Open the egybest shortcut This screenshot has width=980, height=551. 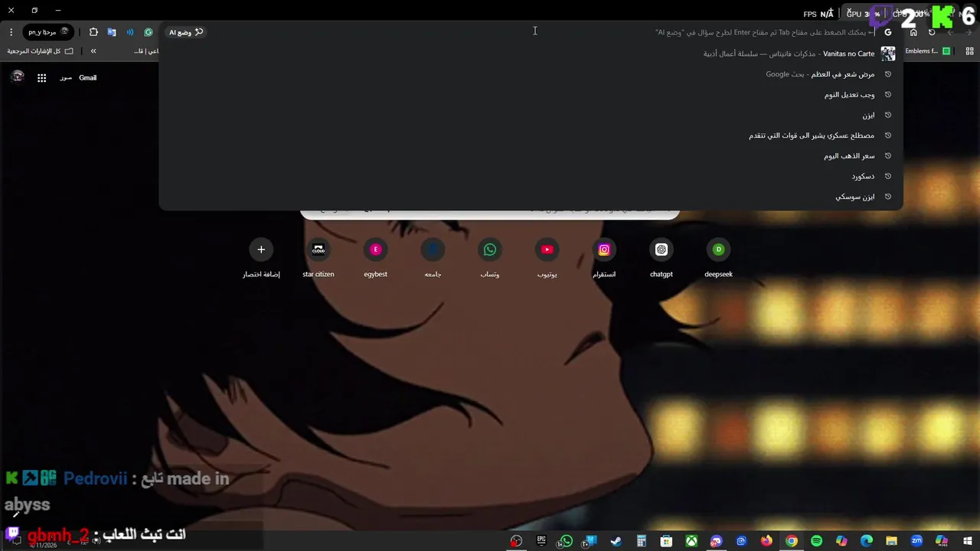click(375, 258)
